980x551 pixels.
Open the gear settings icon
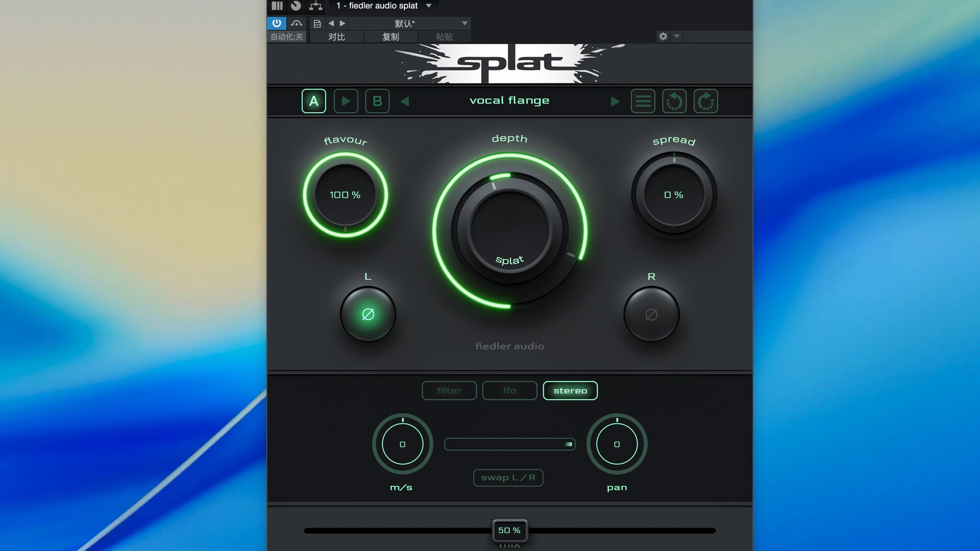(663, 36)
